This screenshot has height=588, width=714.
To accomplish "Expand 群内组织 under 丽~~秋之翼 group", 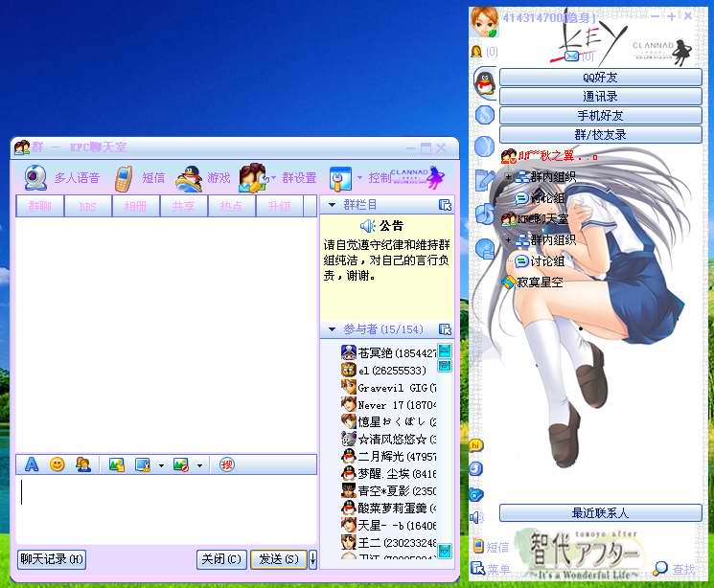I will coord(509,176).
